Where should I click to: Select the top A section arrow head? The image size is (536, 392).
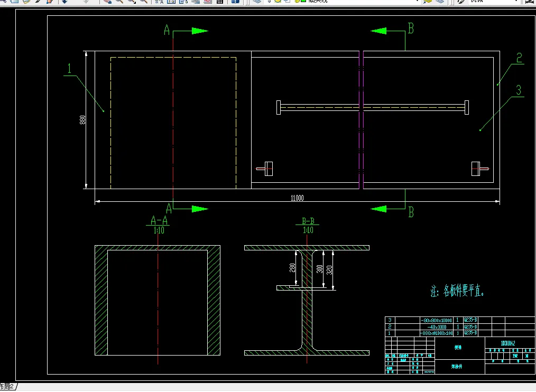200,31
